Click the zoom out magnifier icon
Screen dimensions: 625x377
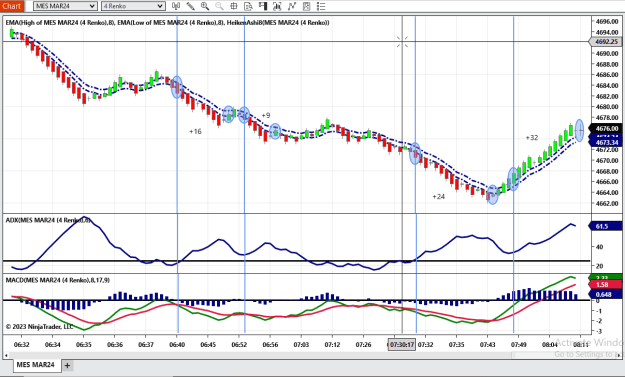pyautogui.click(x=219, y=6)
